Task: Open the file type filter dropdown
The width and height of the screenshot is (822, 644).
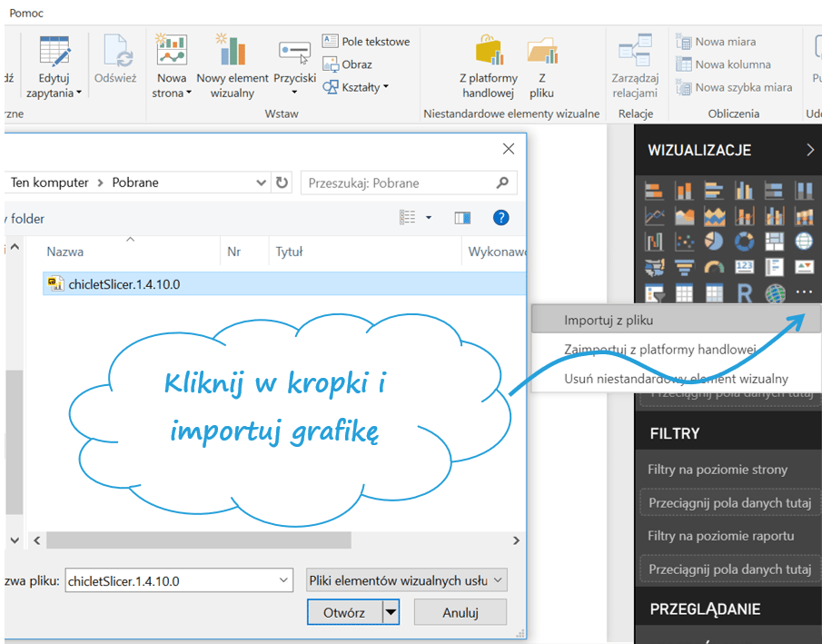Action: pos(406,580)
